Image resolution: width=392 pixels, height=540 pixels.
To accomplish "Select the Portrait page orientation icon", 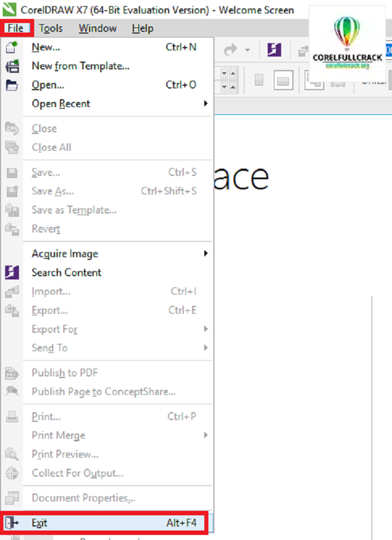I will [259, 80].
